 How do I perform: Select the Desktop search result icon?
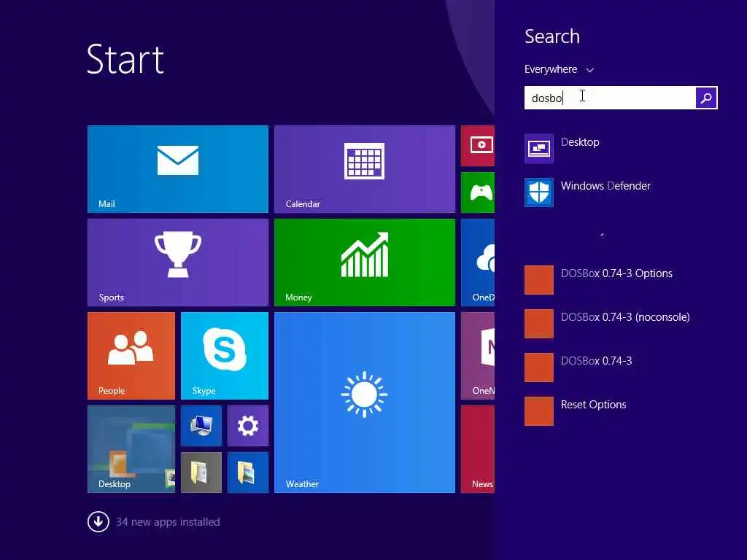[539, 149]
